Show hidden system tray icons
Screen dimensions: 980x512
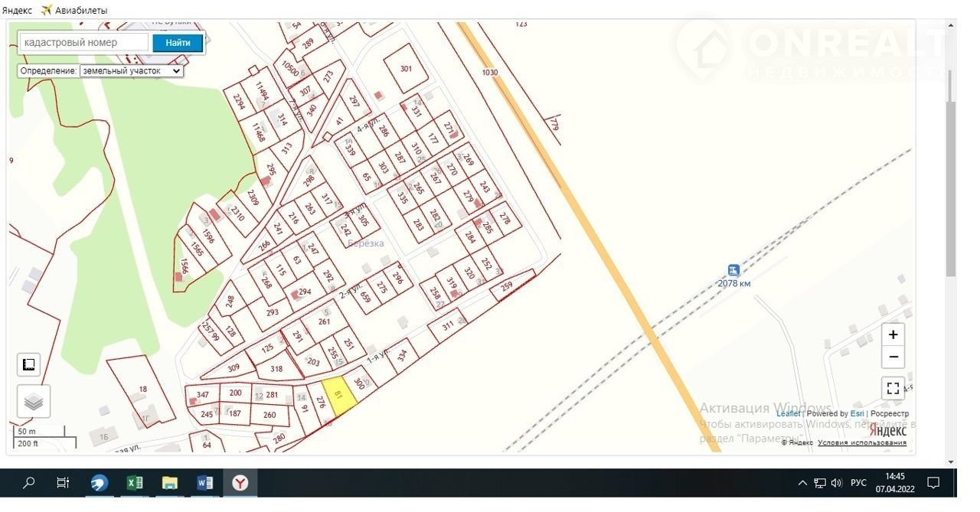point(802,483)
